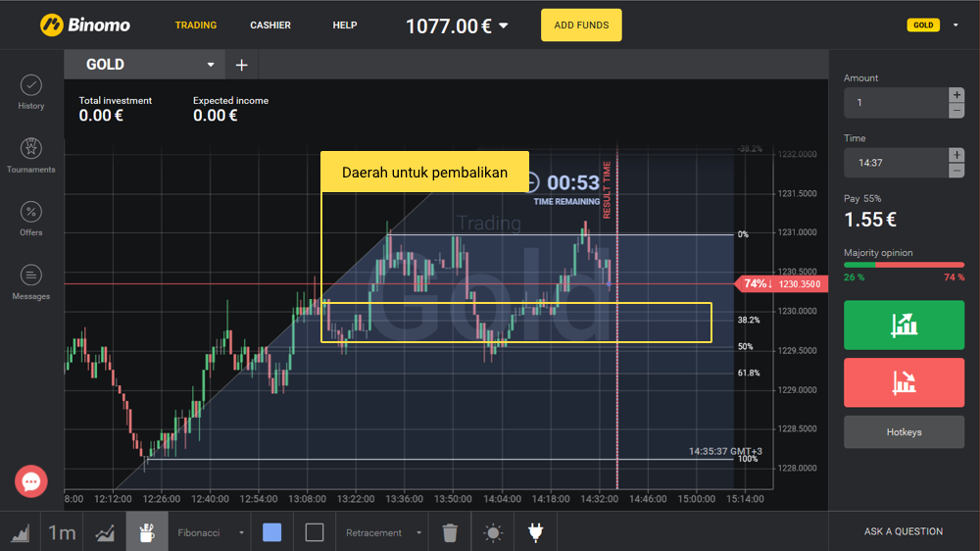The image size is (980, 551).
Task: Open the indicators line chart icon
Action: click(x=105, y=532)
